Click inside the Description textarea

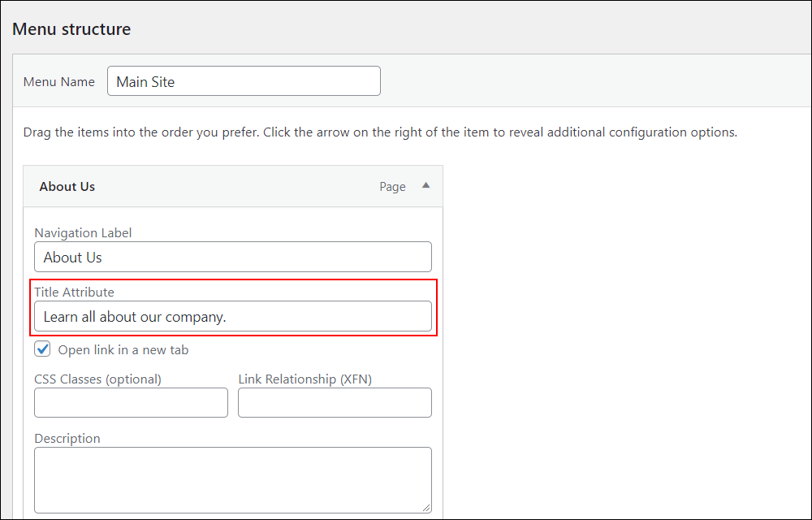click(233, 480)
